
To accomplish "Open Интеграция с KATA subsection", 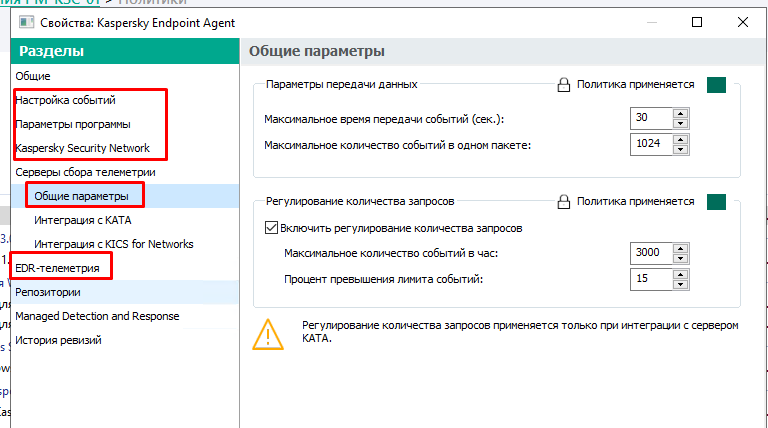I will coord(83,220).
